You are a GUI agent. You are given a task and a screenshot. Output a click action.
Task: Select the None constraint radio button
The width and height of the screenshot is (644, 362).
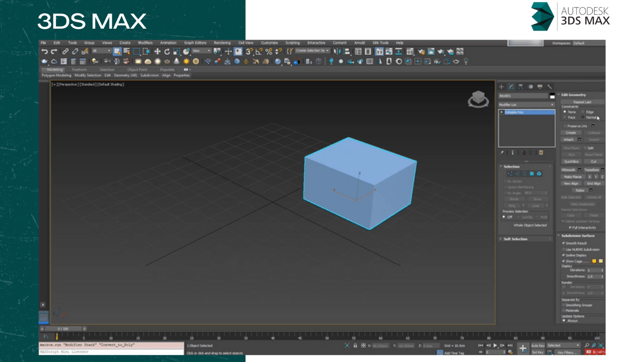[x=565, y=112]
